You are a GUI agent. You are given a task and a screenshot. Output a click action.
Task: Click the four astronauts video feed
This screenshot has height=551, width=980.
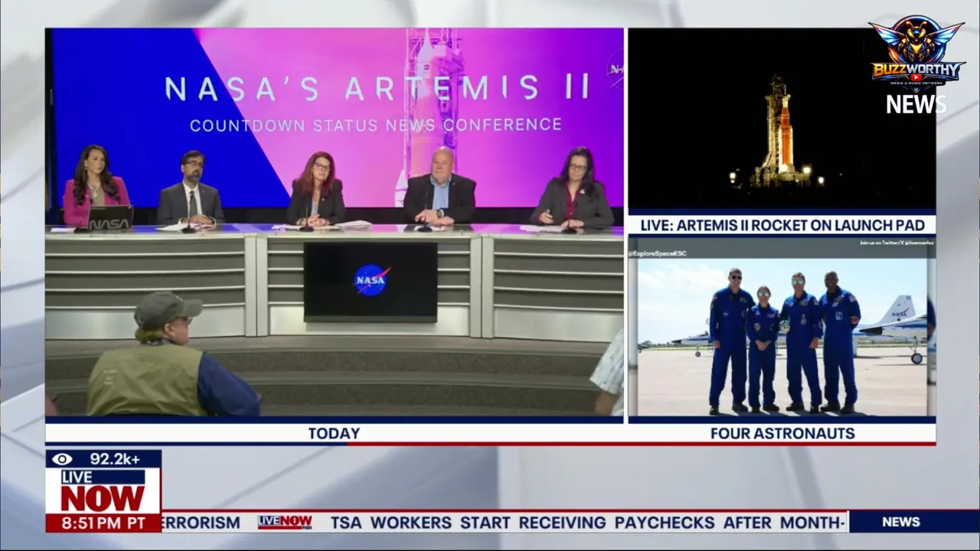click(782, 327)
